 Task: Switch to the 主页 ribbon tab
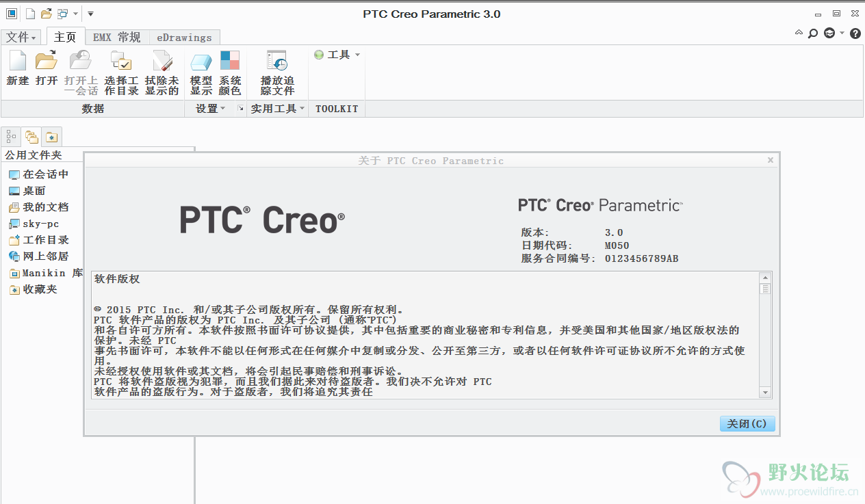click(x=66, y=37)
